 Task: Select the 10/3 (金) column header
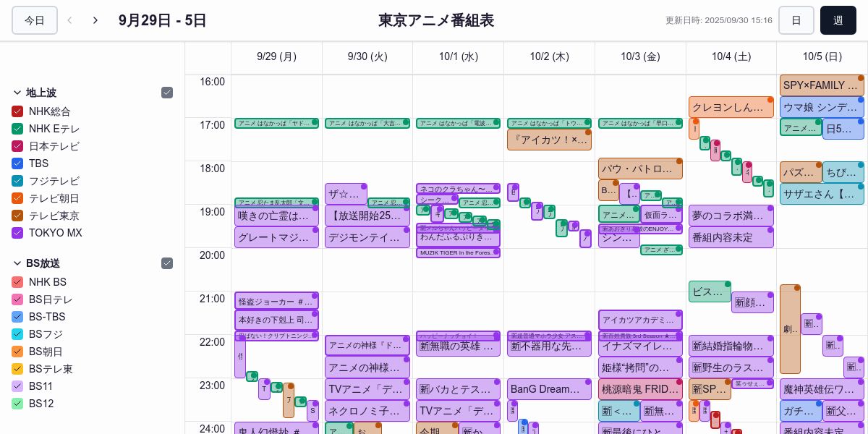[640, 56]
